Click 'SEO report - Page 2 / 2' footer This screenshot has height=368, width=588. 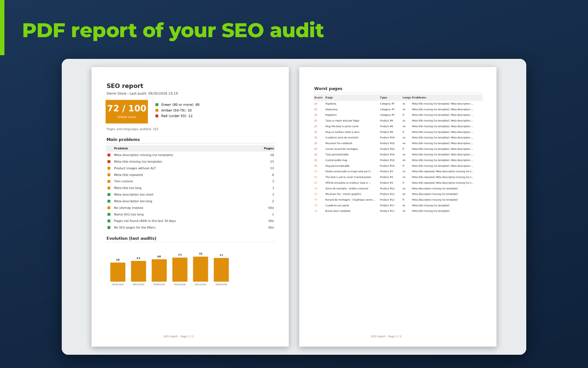coord(386,337)
